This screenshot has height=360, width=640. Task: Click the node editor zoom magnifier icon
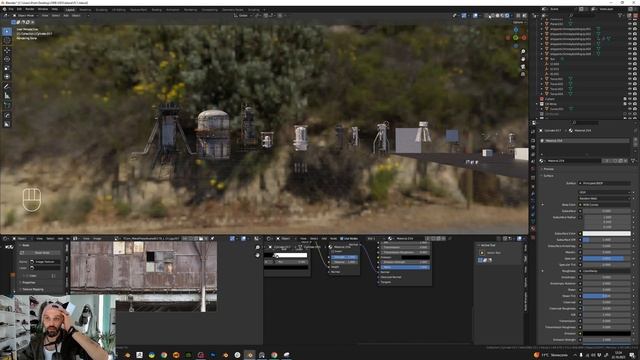258,247
